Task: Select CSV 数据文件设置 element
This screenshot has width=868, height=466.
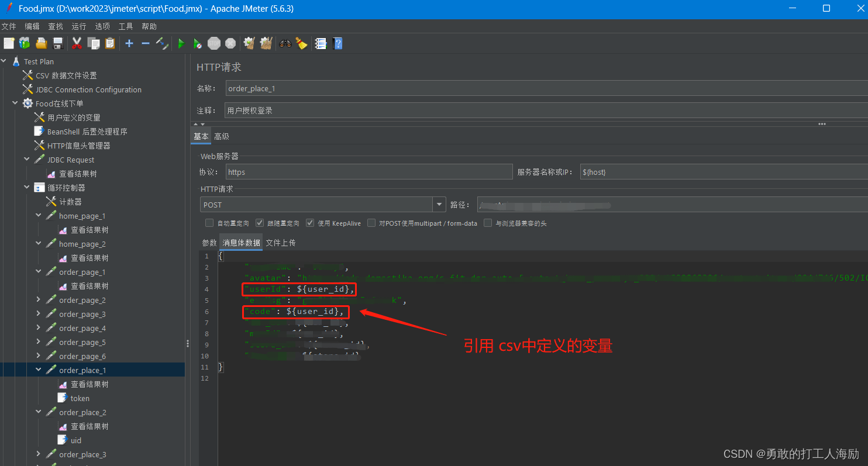Action: click(x=60, y=75)
